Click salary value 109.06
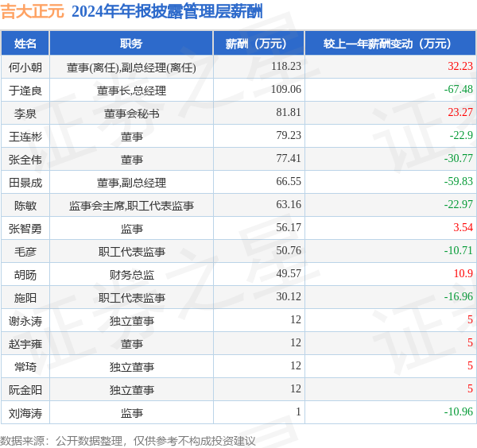Image resolution: width=477 pixels, height=448 pixels. 286,89
